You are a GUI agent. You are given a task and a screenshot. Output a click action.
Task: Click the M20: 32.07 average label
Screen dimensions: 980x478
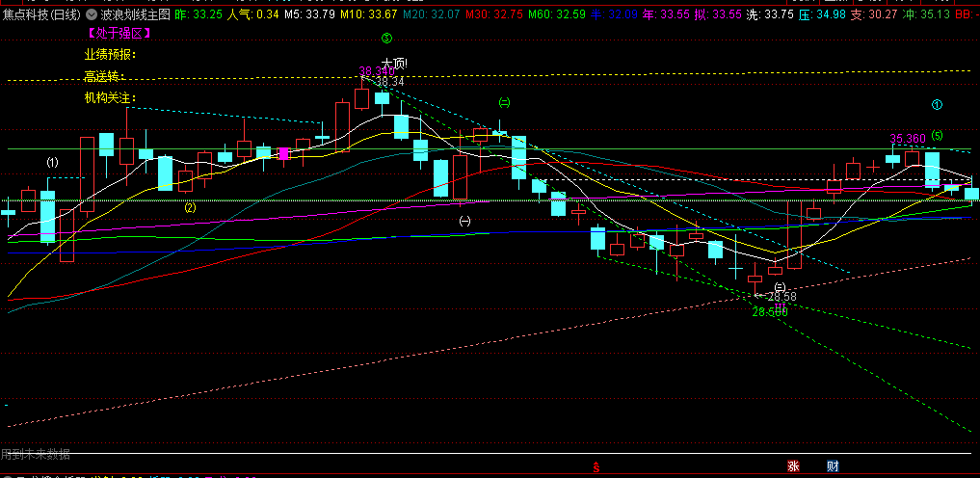(432, 13)
